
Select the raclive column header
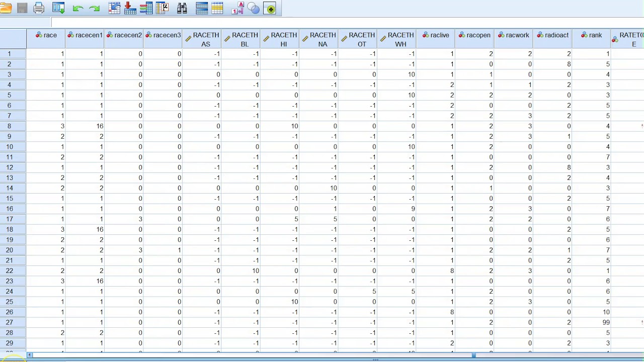coord(436,39)
